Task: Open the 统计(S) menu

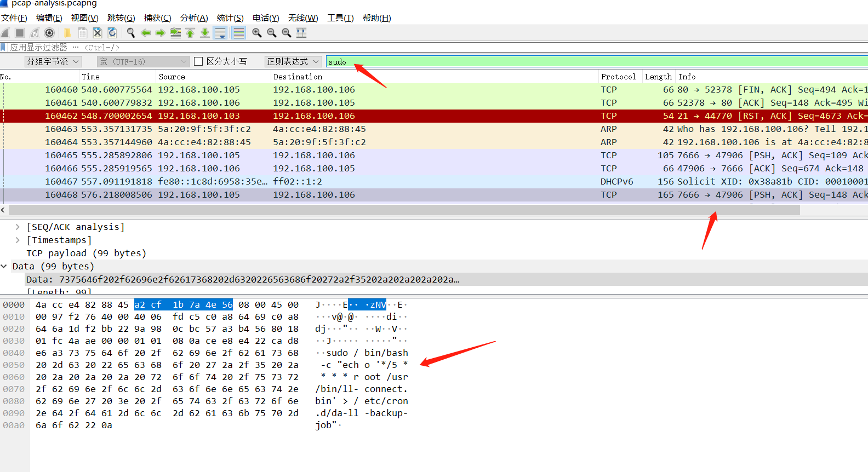Action: pyautogui.click(x=230, y=18)
